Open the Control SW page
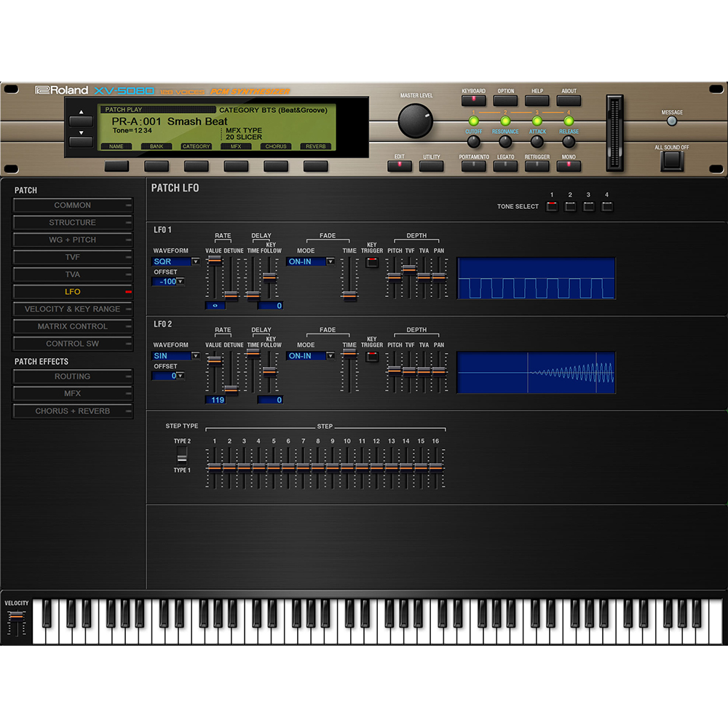The image size is (728, 728). (x=73, y=344)
